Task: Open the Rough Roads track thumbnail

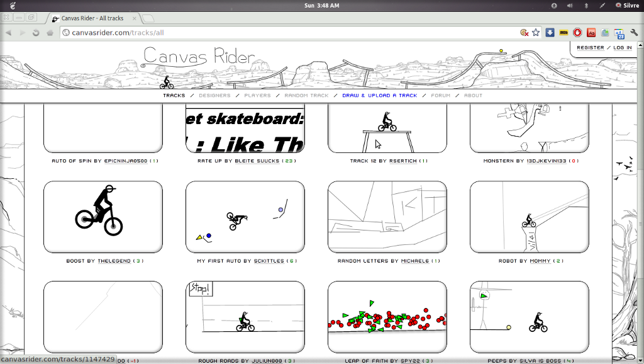Action: 245,317
